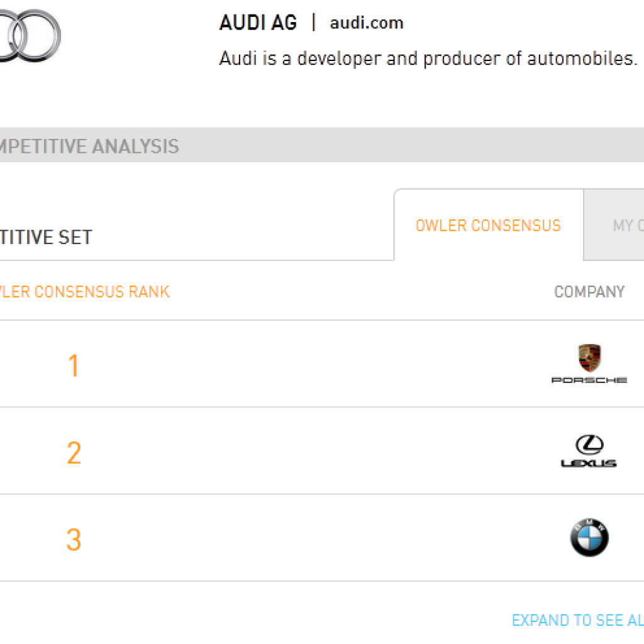Click the empty middle of the BMW row
644x644 pixels.
(x=314, y=539)
